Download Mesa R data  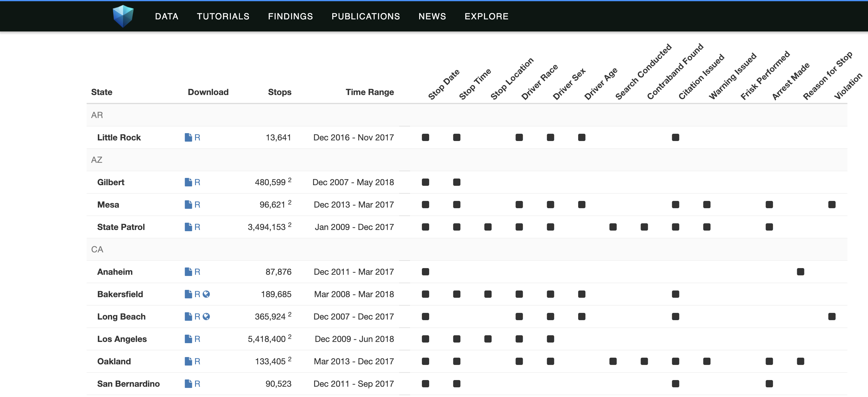197,204
